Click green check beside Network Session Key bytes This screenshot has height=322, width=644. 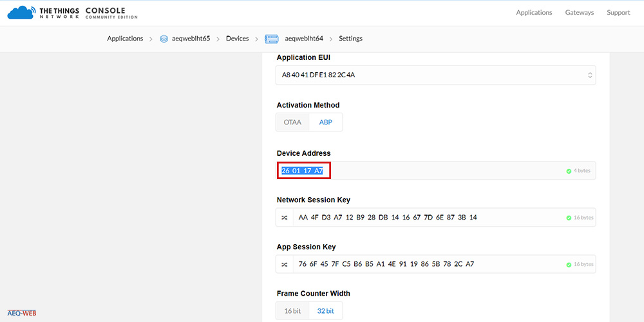569,218
